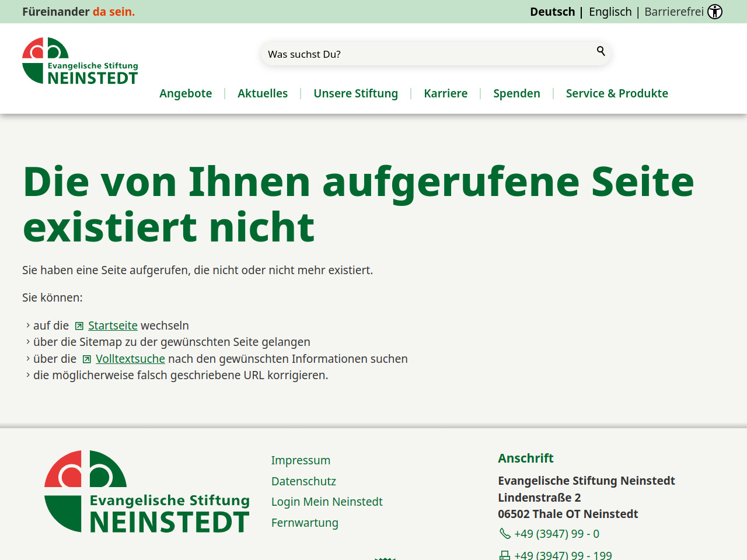Screen dimensions: 747x560
Task: Open the Volltextsuche link
Action: (x=130, y=359)
